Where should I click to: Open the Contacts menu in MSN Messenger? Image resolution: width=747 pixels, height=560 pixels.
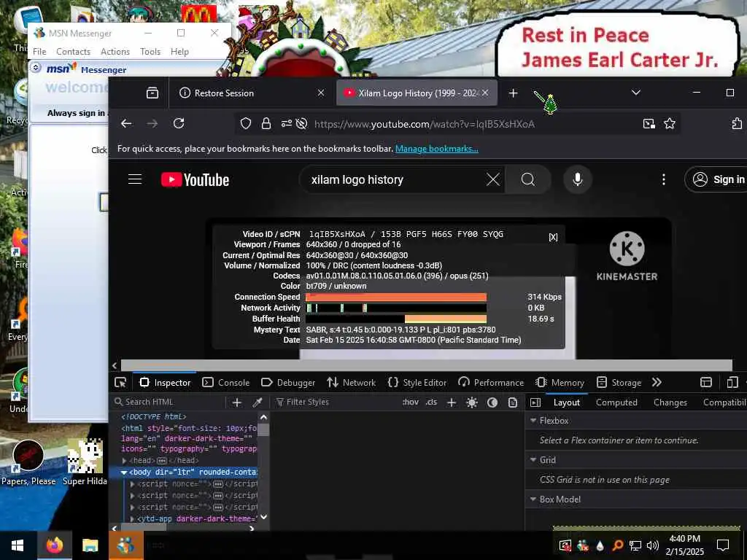point(74,52)
